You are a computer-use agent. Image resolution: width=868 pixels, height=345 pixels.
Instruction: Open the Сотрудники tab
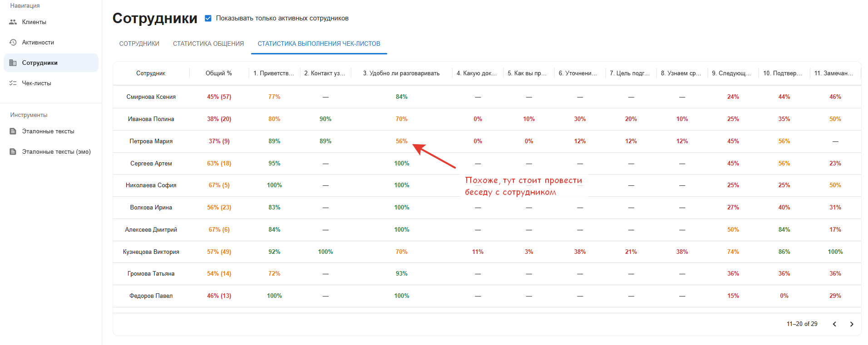[x=139, y=44]
